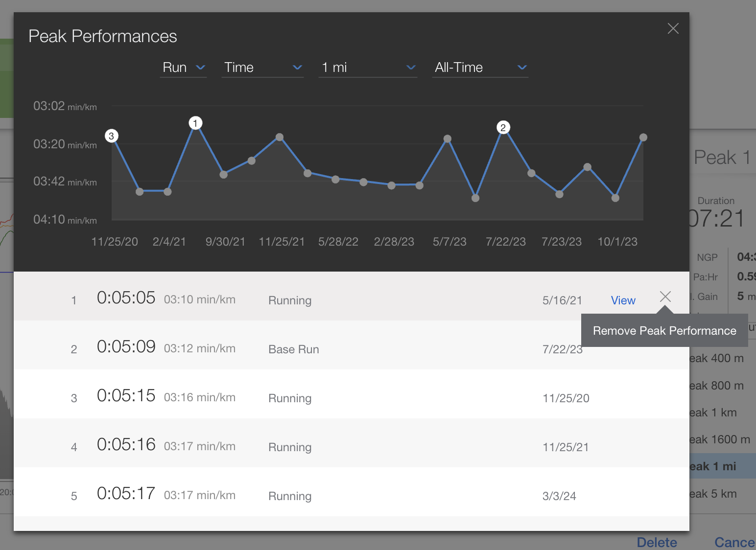Click the 9/30/21 x-axis date label
This screenshot has height=550, width=756.
coord(225,242)
